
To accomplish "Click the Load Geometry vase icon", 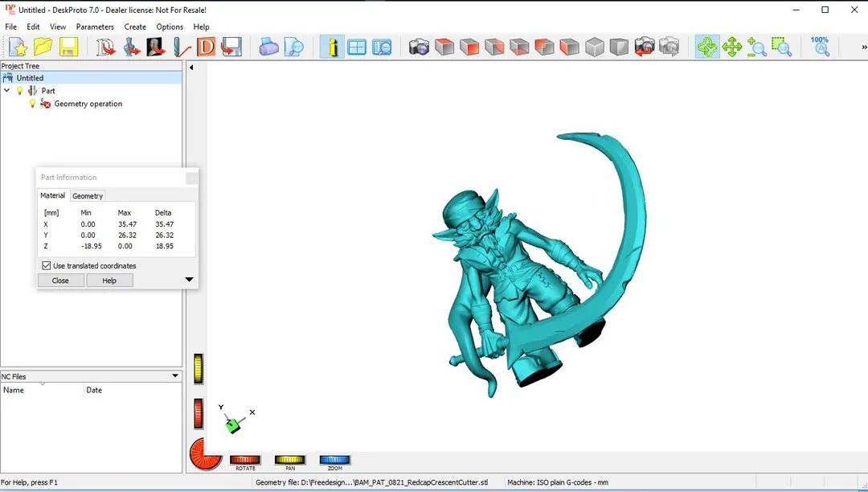I will click(x=131, y=47).
